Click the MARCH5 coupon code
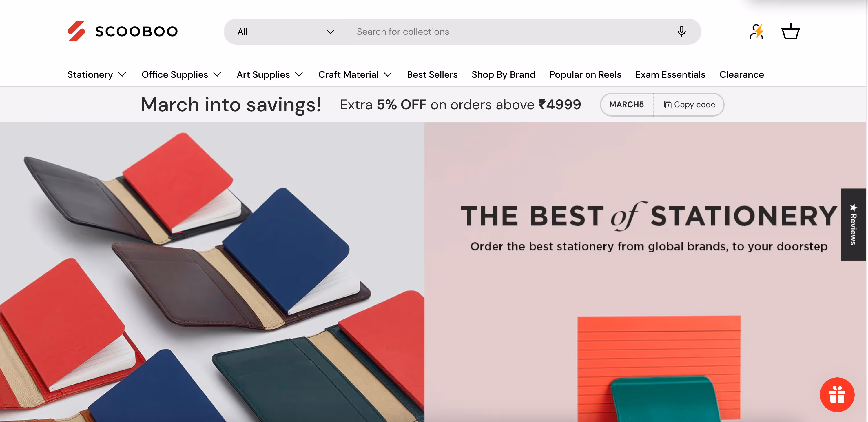 (x=626, y=105)
